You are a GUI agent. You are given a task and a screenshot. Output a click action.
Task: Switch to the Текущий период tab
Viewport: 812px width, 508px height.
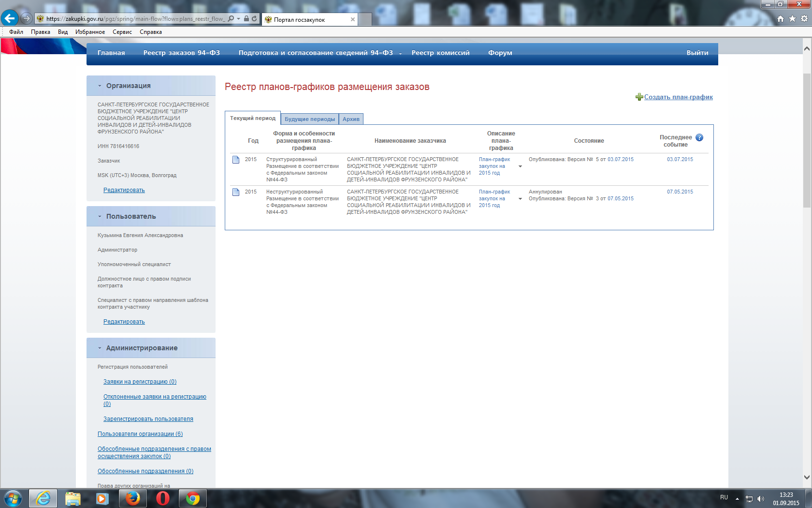click(253, 119)
